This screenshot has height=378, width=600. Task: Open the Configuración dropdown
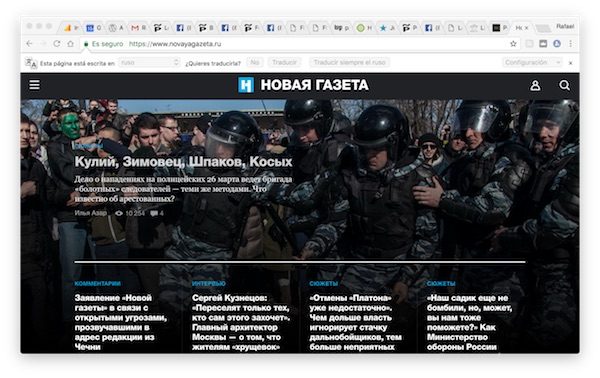532,62
